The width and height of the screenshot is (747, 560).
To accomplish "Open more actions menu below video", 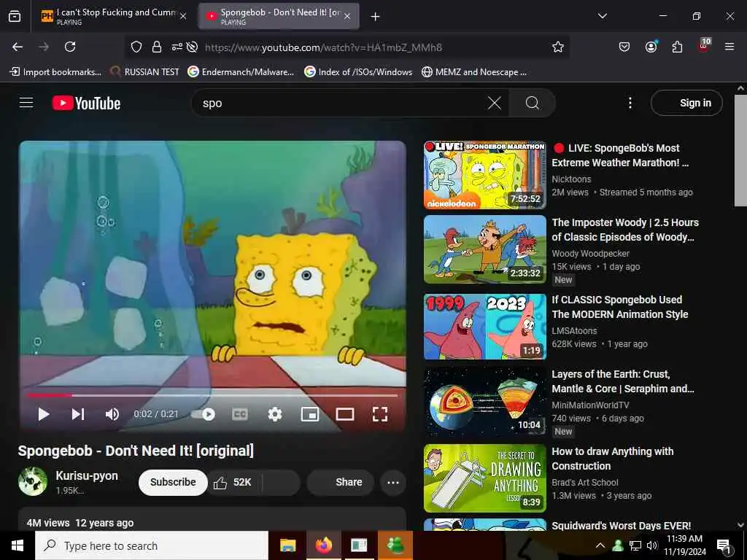I will [393, 483].
